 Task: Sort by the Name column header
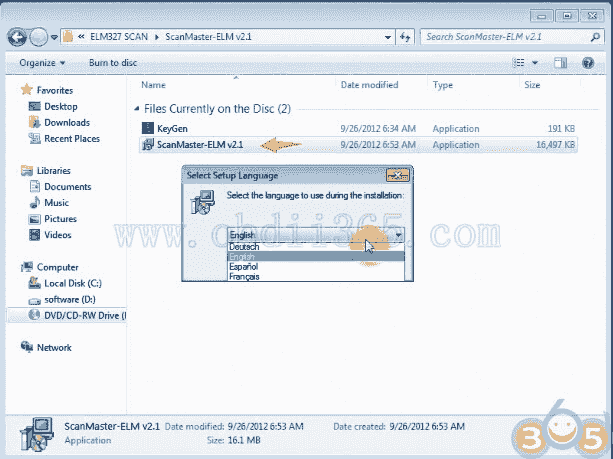[153, 85]
